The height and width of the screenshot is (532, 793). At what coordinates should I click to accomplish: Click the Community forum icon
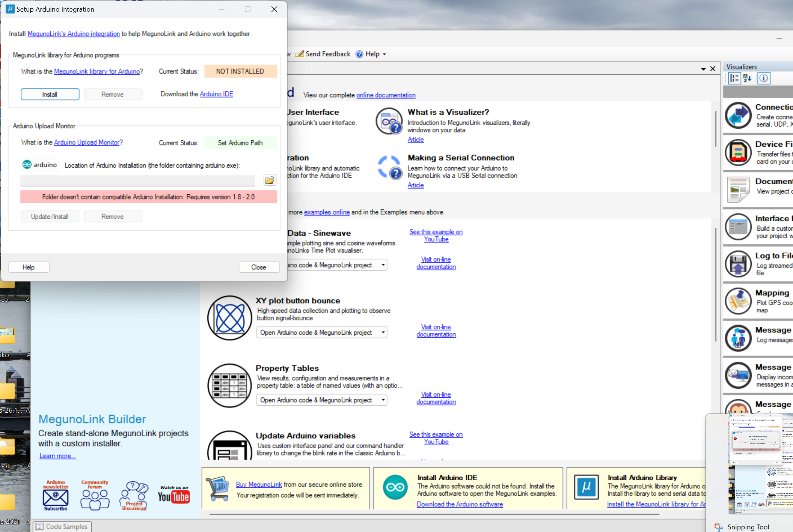95,495
